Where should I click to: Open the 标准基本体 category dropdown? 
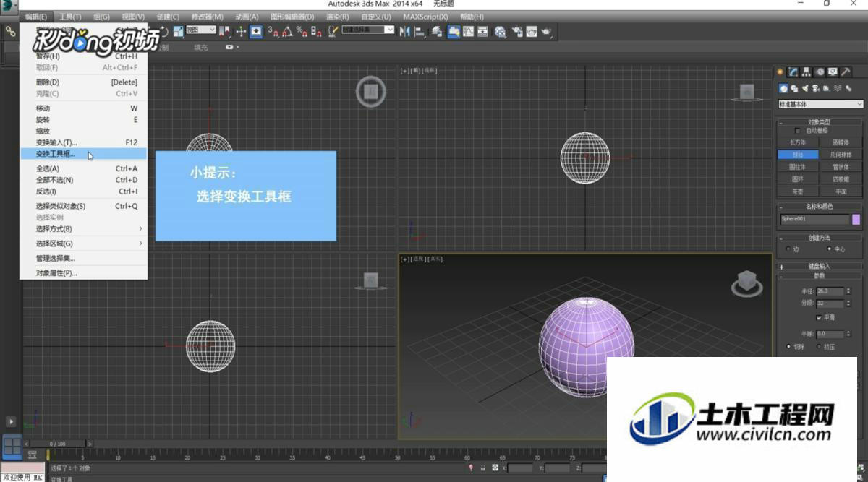click(821, 105)
